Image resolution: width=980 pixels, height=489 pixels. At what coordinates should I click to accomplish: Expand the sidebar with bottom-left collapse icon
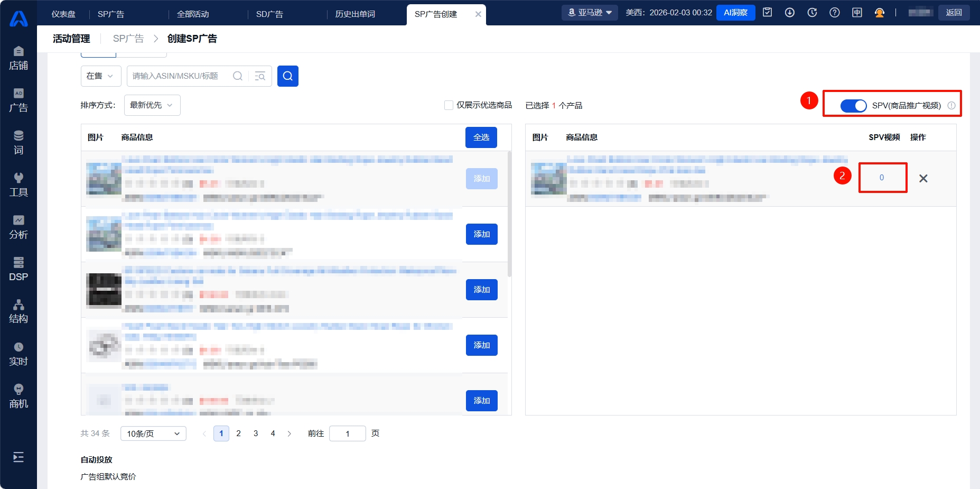[18, 457]
